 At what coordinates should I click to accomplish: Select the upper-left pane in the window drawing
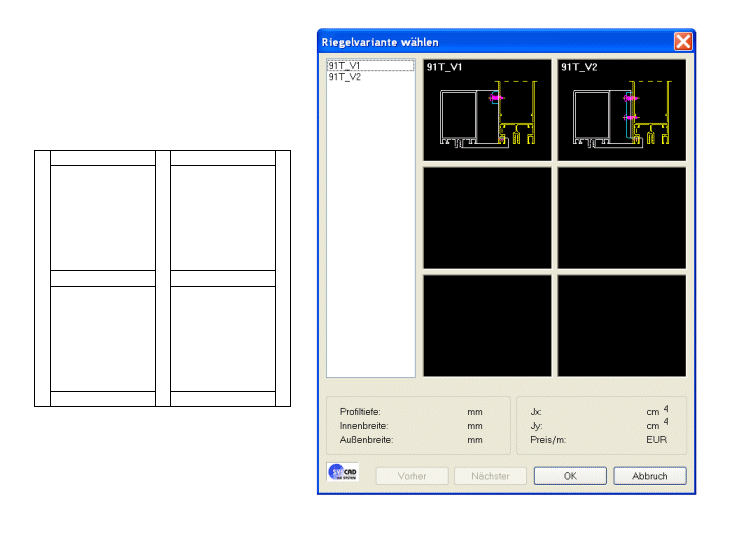tap(103, 217)
